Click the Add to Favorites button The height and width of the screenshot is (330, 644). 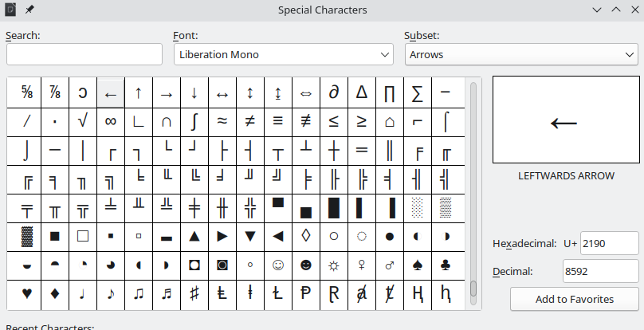coord(574,299)
